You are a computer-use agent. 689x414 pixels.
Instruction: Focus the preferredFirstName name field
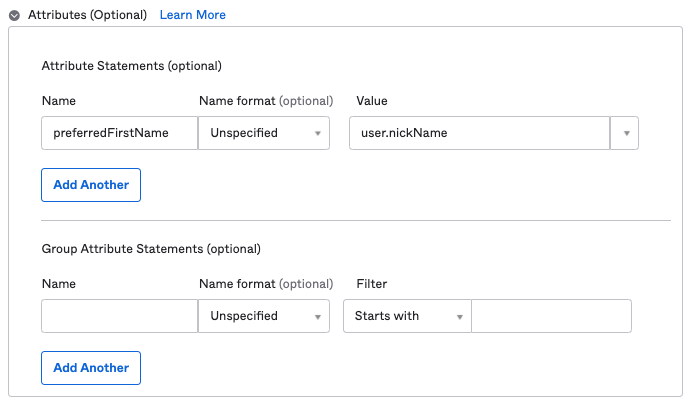point(119,133)
